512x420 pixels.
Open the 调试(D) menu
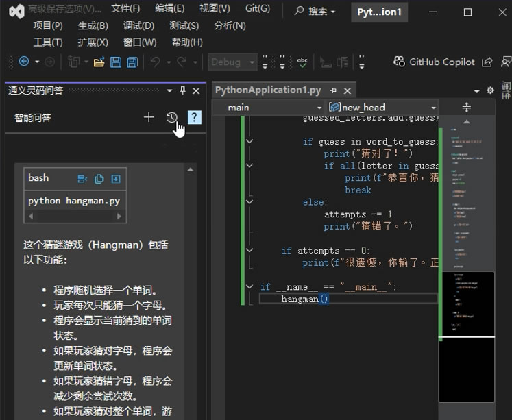point(138,26)
